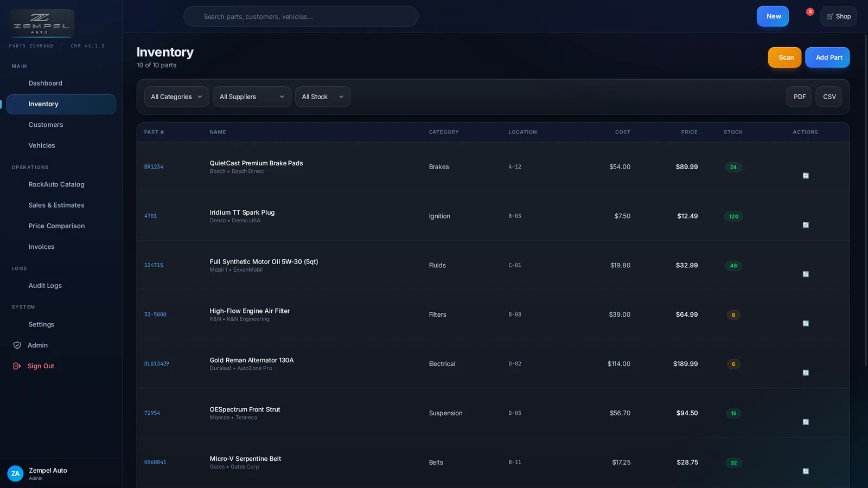Click the action icon in Iridium TT Spark Plug row
Image resolution: width=868 pixels, height=488 pixels.
806,225
